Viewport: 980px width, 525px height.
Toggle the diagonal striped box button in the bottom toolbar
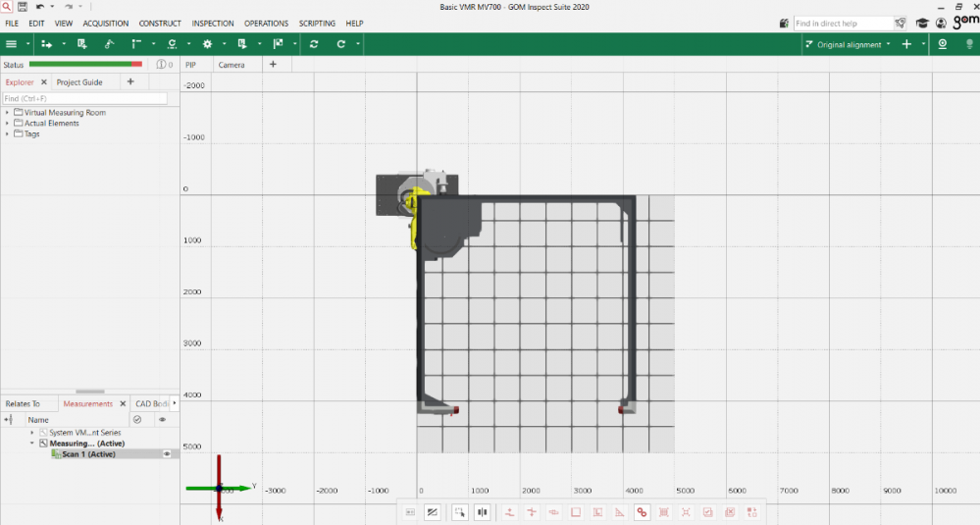432,512
